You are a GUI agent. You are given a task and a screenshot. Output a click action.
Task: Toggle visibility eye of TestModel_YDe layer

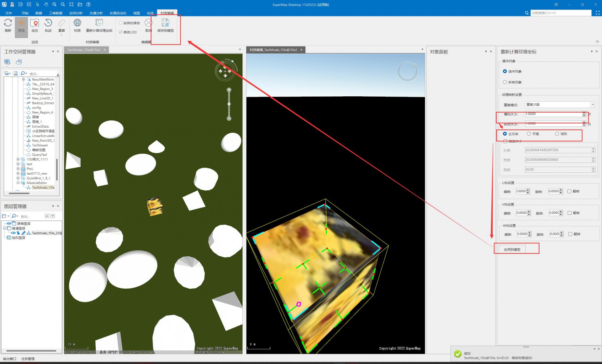(13, 233)
